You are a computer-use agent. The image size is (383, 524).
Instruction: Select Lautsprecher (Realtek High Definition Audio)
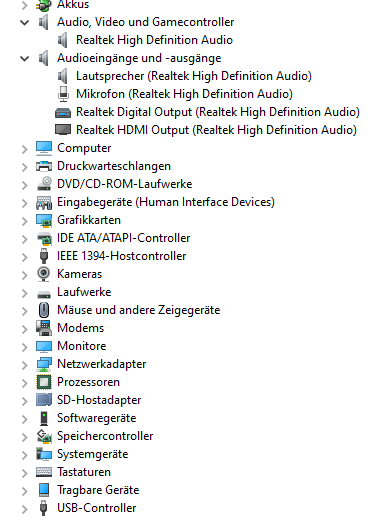[x=194, y=76]
